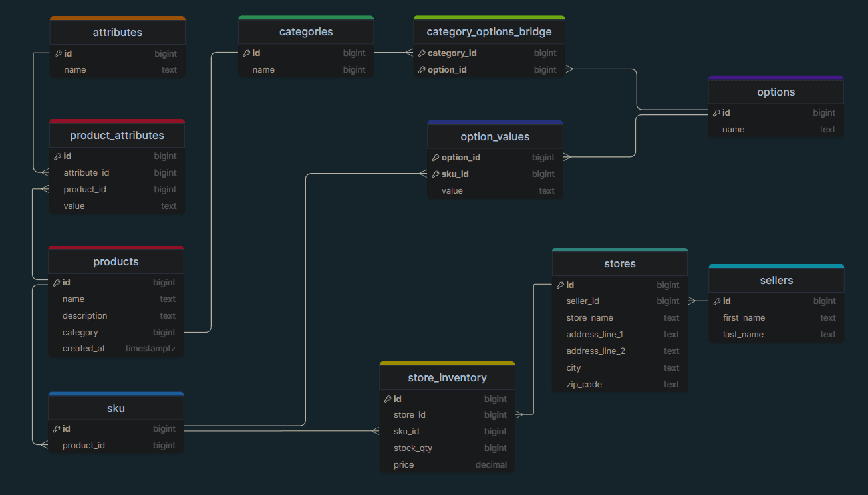The width and height of the screenshot is (868, 495).
Task: Click the timestamptz type label in products
Action: [150, 349]
